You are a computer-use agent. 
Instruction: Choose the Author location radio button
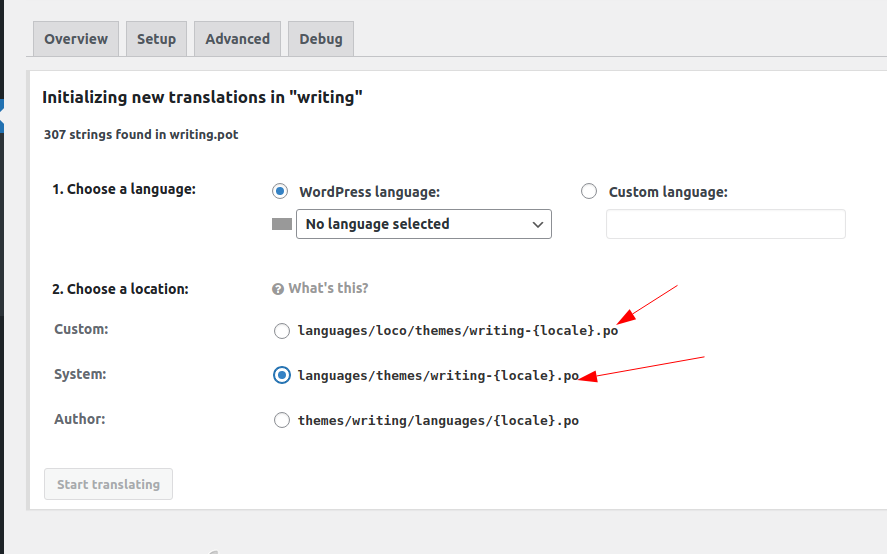(x=281, y=421)
